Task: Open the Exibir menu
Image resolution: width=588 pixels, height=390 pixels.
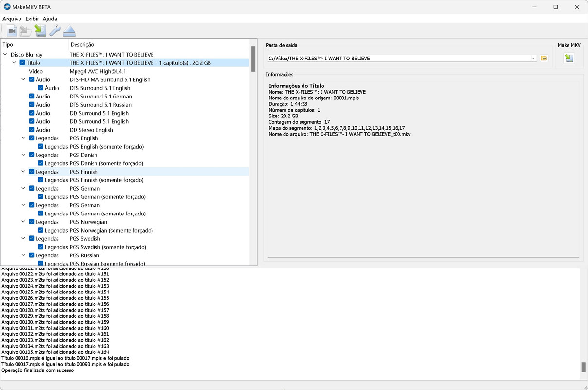Action: click(32, 19)
